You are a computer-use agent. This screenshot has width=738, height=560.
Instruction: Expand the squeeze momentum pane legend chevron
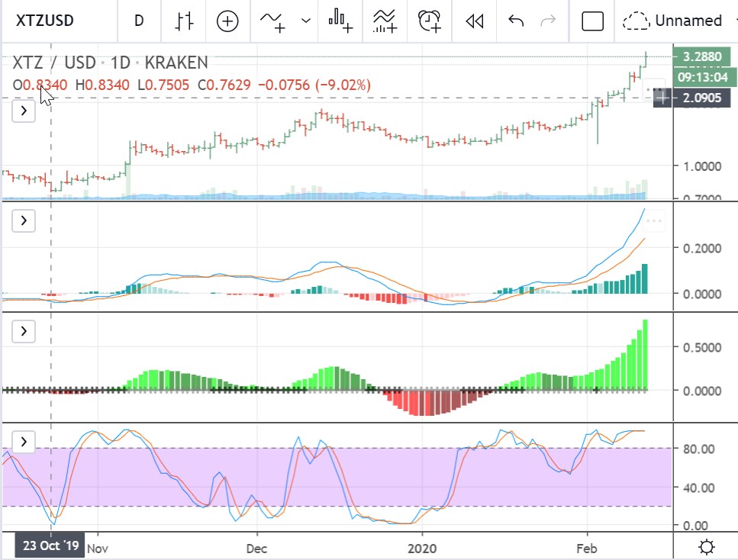(x=24, y=331)
